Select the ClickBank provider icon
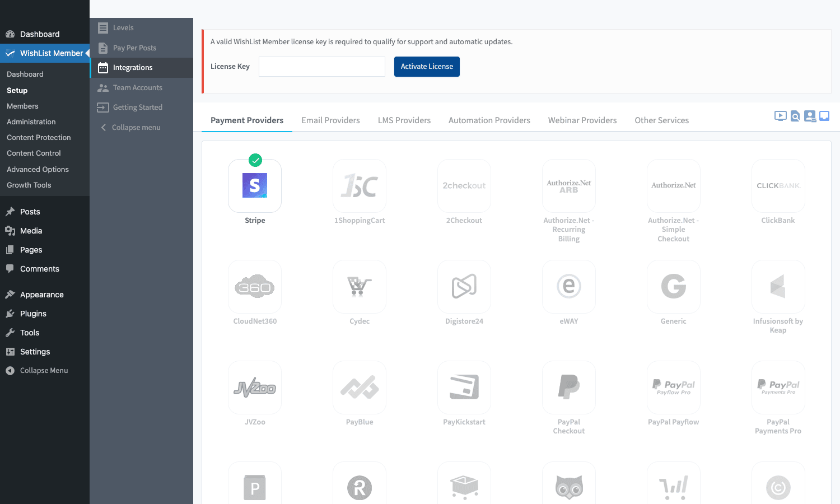 coord(778,186)
